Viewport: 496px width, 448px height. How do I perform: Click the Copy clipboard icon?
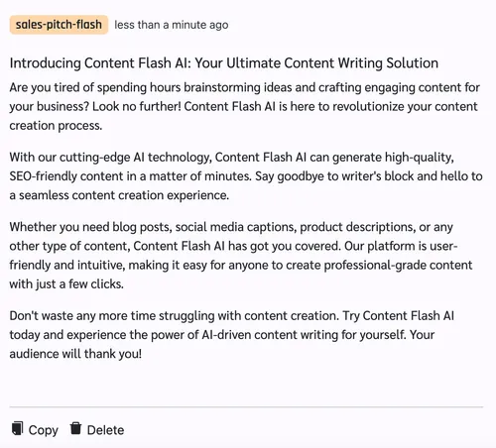[x=17, y=428]
